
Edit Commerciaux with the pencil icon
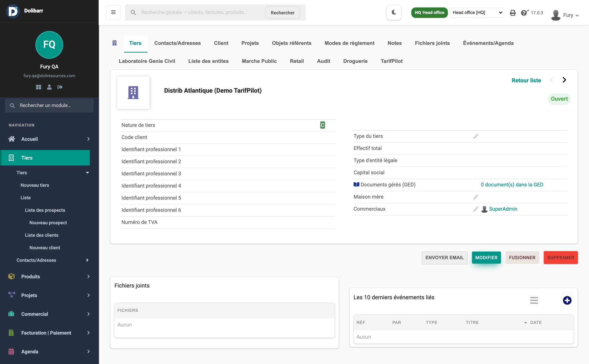476,209
